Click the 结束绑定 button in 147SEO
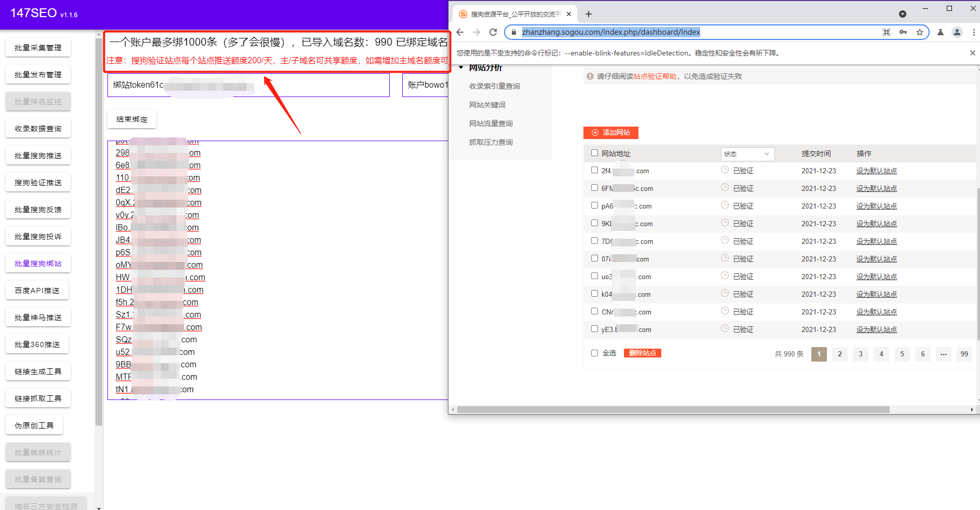The width and height of the screenshot is (980, 510). tap(131, 119)
